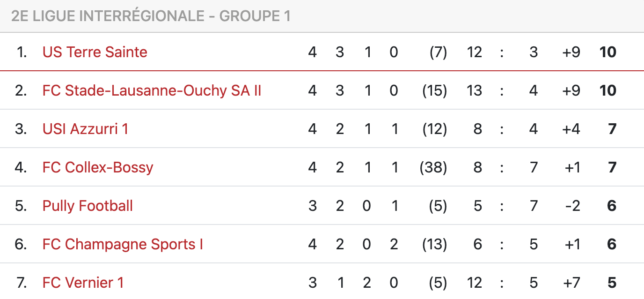
Task: Go to the Pully Football team link
Action: click(x=88, y=206)
